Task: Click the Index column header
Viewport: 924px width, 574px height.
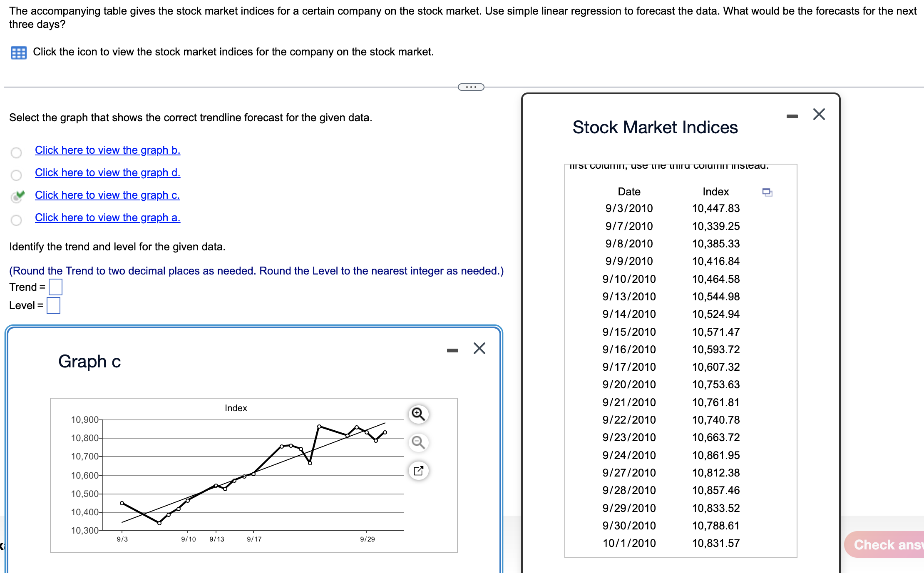Action: (x=715, y=192)
